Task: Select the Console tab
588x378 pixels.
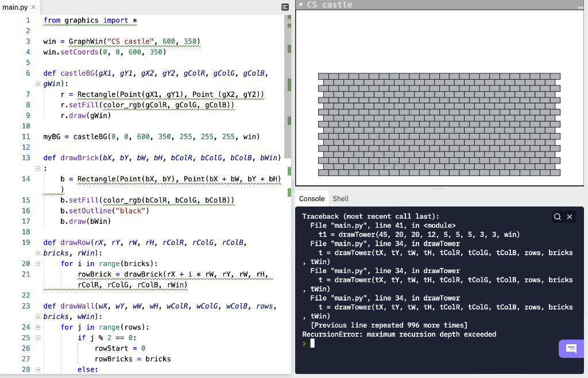Action: tap(312, 198)
